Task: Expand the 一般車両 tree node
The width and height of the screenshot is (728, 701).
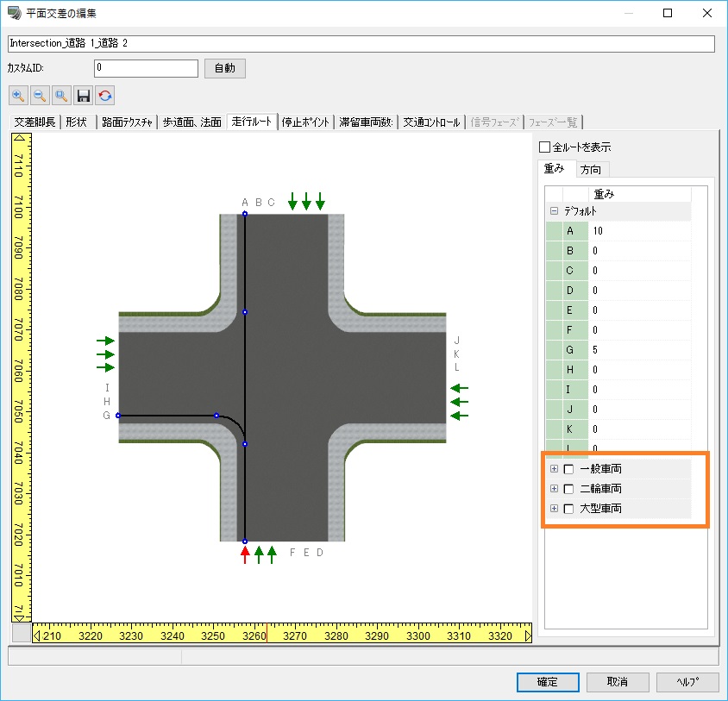Action: pos(554,469)
